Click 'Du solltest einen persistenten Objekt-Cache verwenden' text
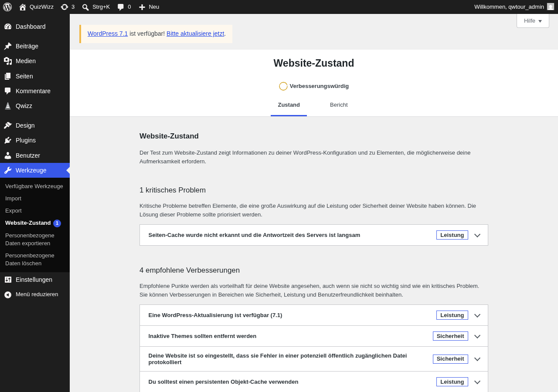 (223, 382)
